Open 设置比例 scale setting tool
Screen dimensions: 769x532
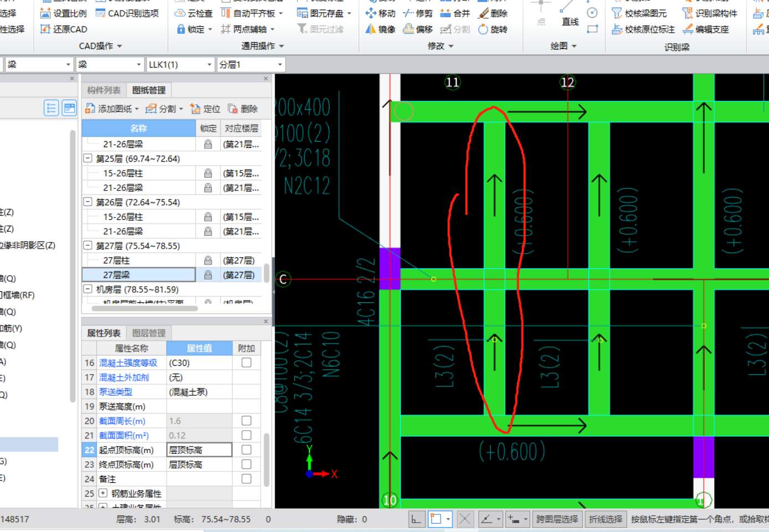(x=64, y=13)
